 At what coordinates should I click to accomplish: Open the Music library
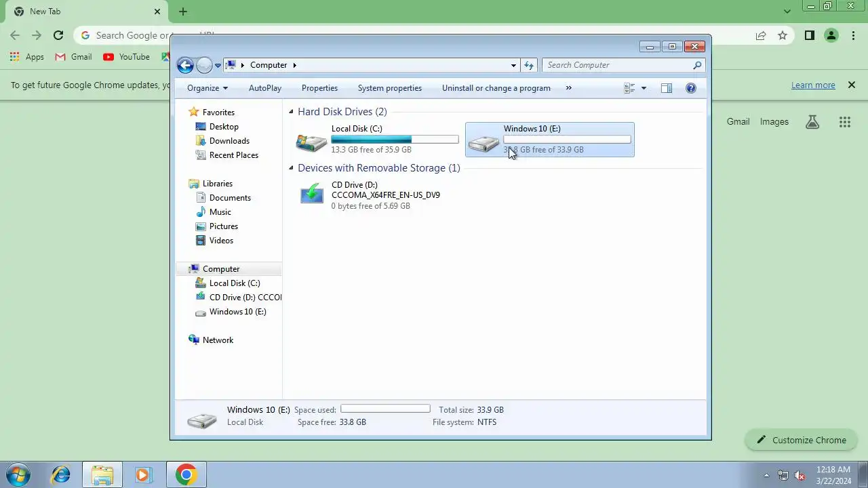pos(220,212)
